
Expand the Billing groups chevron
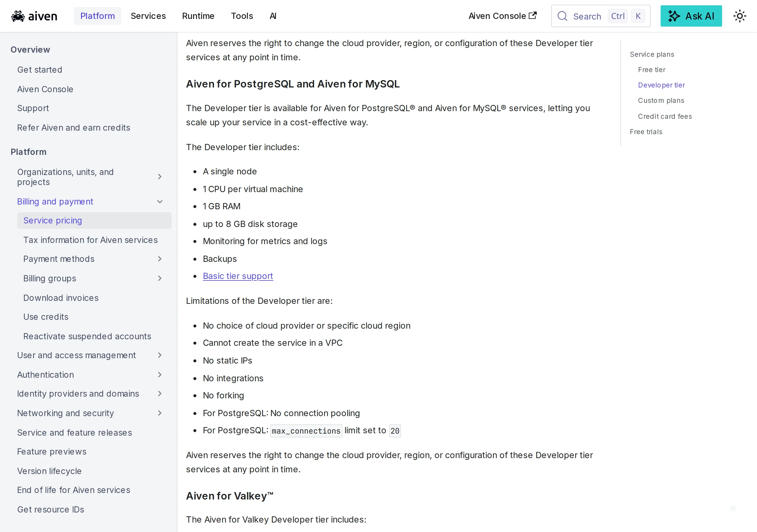160,278
